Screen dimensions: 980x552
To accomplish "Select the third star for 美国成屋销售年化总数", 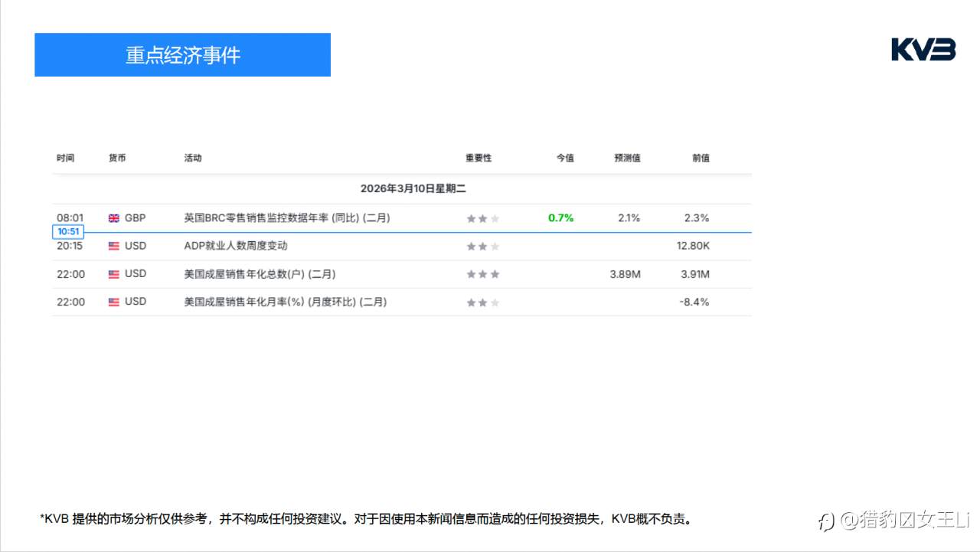I will point(495,273).
